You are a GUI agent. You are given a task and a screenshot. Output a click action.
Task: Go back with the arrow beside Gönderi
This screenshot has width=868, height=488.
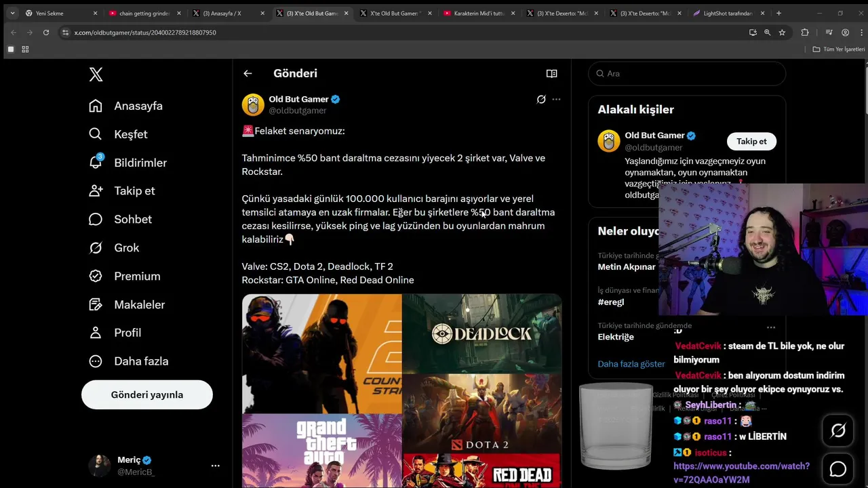(248, 73)
